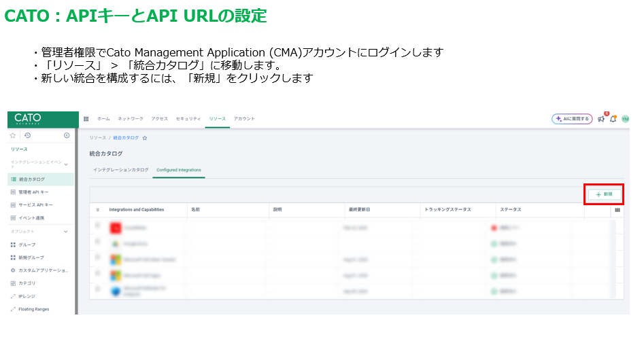Switch to the インテグレーションカタログ tab
644x339 pixels.
pos(120,169)
